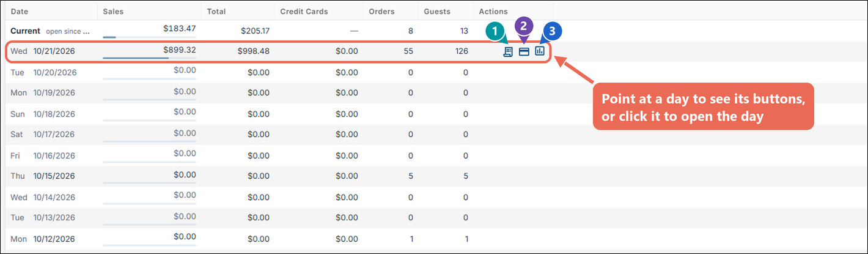Click the Total $0.00 for 10/13/2026
Viewport: 868px width, 254px height.
coord(258,218)
